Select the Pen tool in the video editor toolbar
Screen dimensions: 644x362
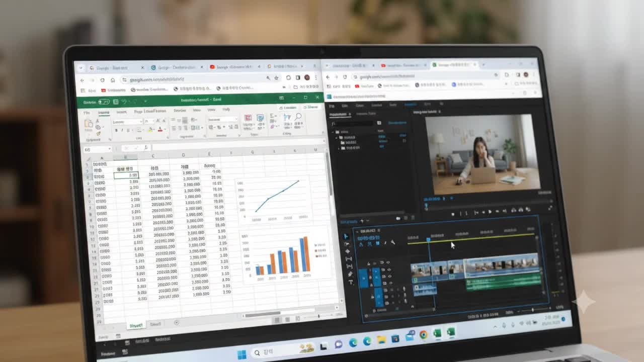[x=350, y=275]
